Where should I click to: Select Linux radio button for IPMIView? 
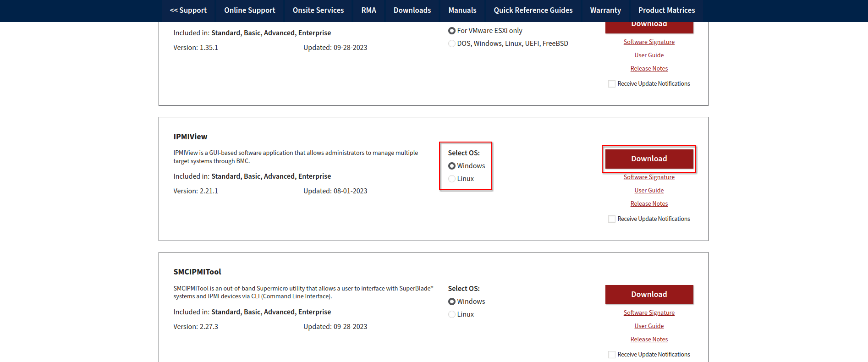point(452,179)
